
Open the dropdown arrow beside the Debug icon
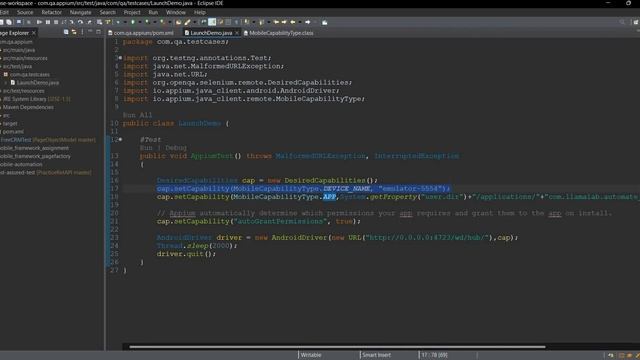point(125,22)
